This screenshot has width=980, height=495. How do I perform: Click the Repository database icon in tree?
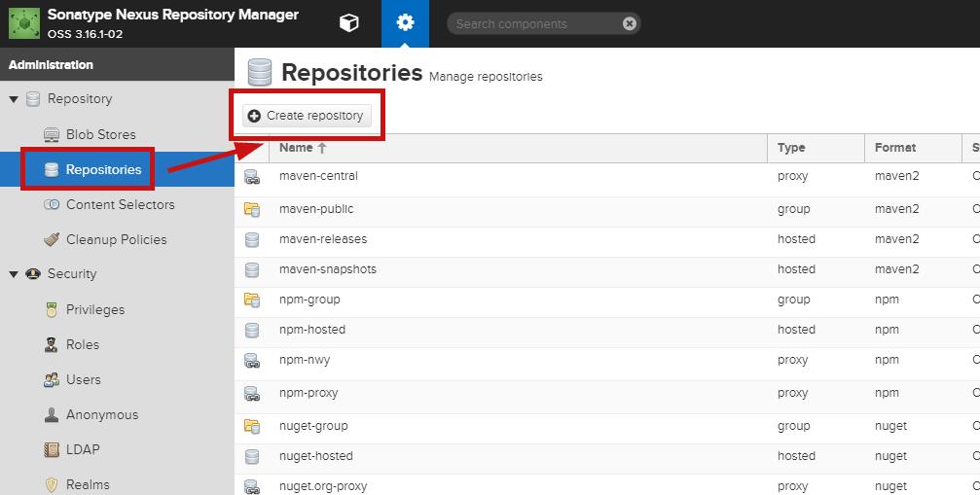click(32, 99)
